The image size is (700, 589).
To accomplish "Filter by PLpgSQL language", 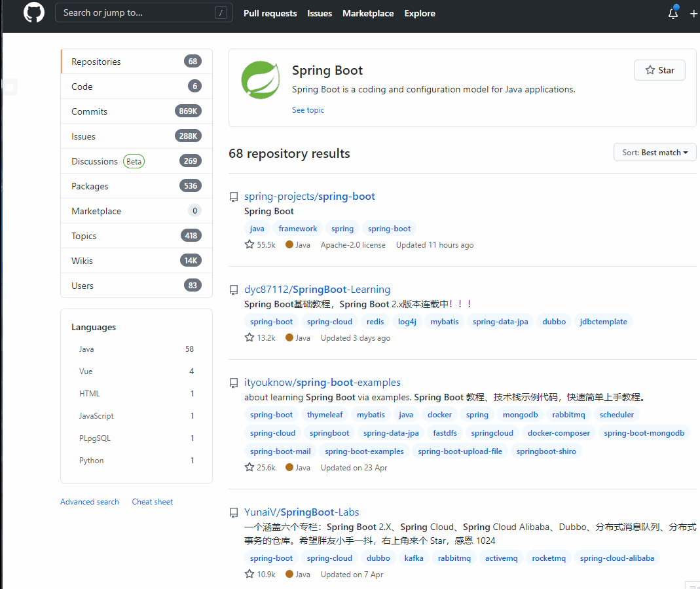I will [137, 438].
